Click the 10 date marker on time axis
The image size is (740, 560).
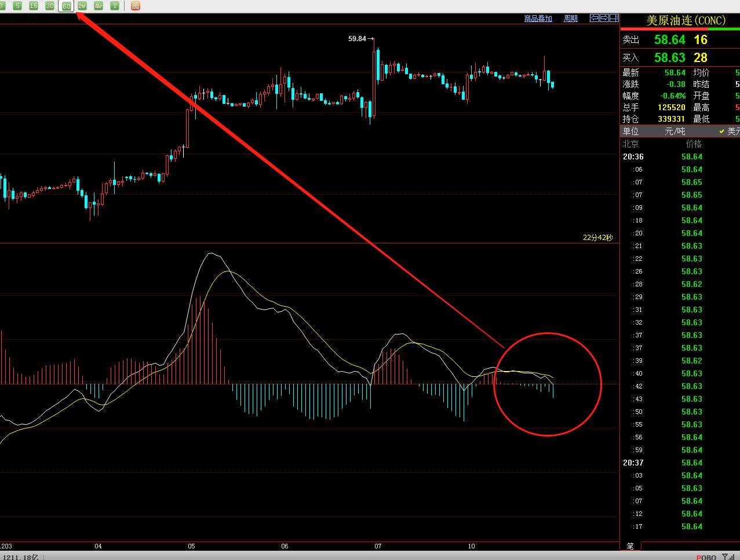click(x=471, y=546)
